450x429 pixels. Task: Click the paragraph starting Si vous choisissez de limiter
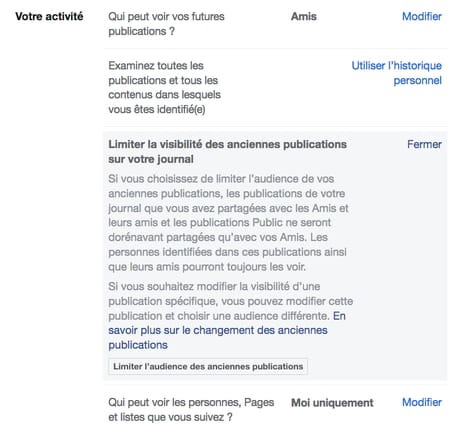[x=228, y=223]
